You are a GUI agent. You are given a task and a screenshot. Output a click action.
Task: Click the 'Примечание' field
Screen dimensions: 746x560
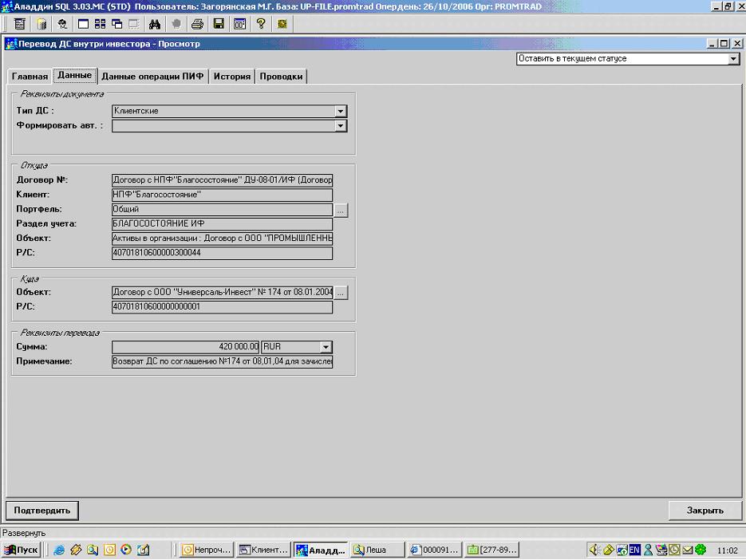click(222, 361)
